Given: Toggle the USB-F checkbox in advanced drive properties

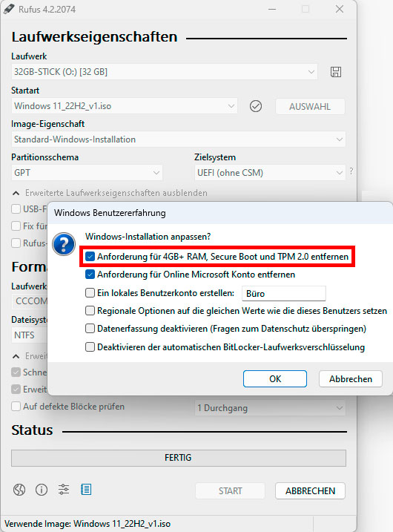Looking at the screenshot, I should 16,209.
